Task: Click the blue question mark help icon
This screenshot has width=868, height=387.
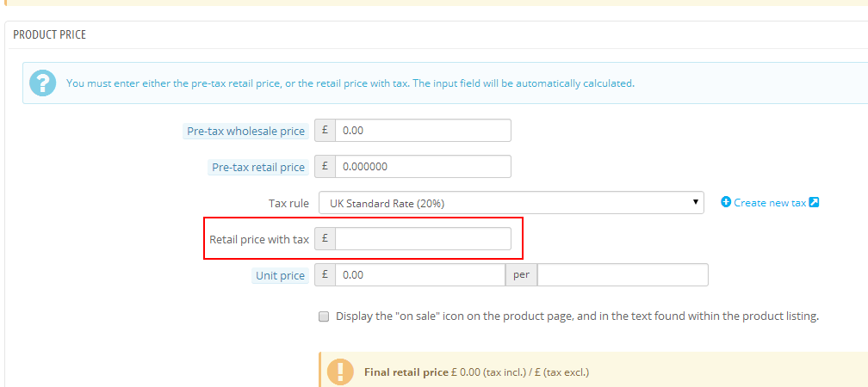Action: 42,83
